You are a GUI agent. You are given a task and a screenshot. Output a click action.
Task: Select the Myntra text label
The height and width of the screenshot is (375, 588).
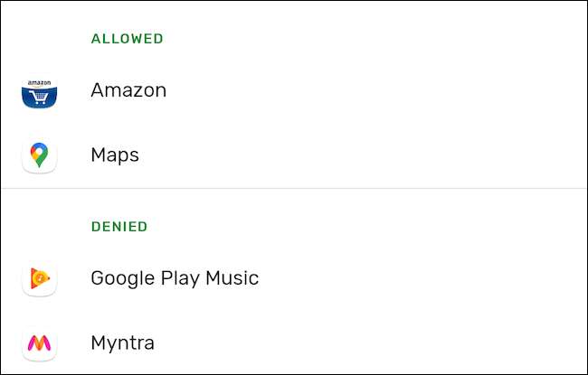[122, 343]
